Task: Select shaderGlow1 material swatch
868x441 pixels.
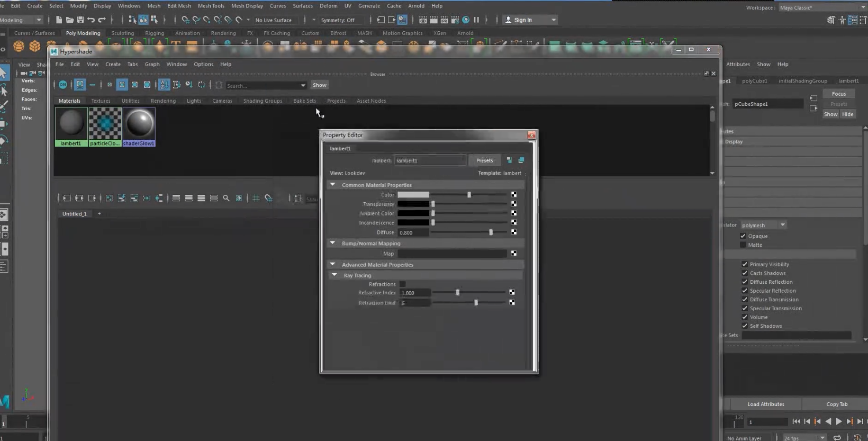Action: point(139,127)
